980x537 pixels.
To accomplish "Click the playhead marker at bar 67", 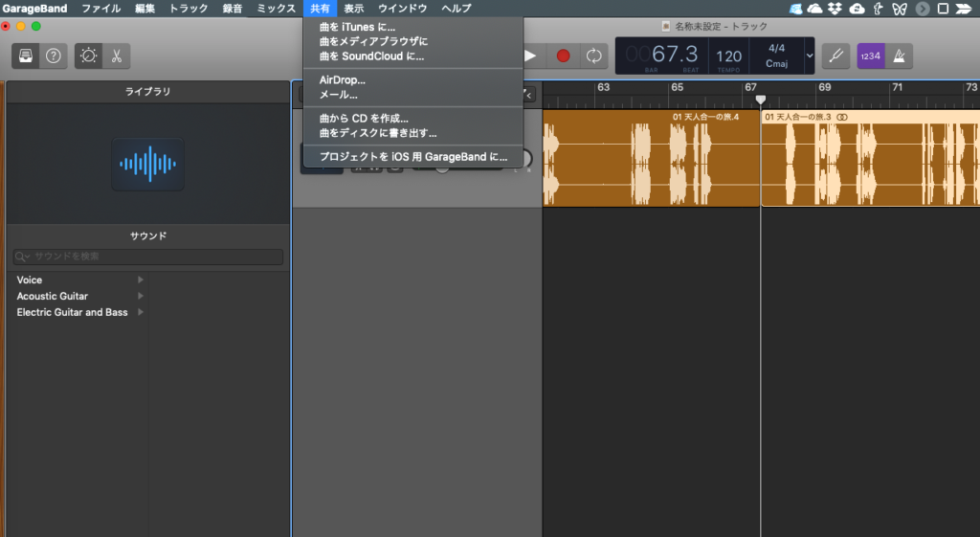I will [761, 100].
